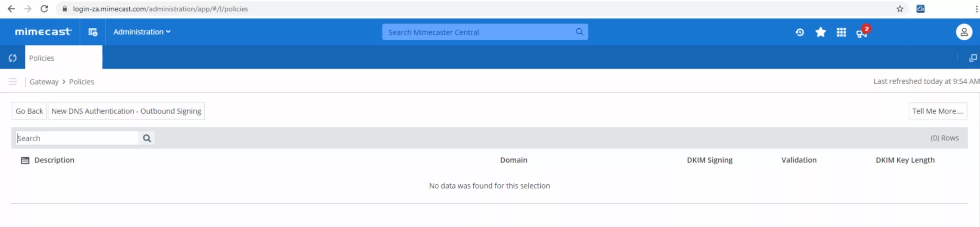Viewport: 980px width, 227px height.
Task: Click the refresh arrows icon beside Policies tab
Action: click(12, 58)
